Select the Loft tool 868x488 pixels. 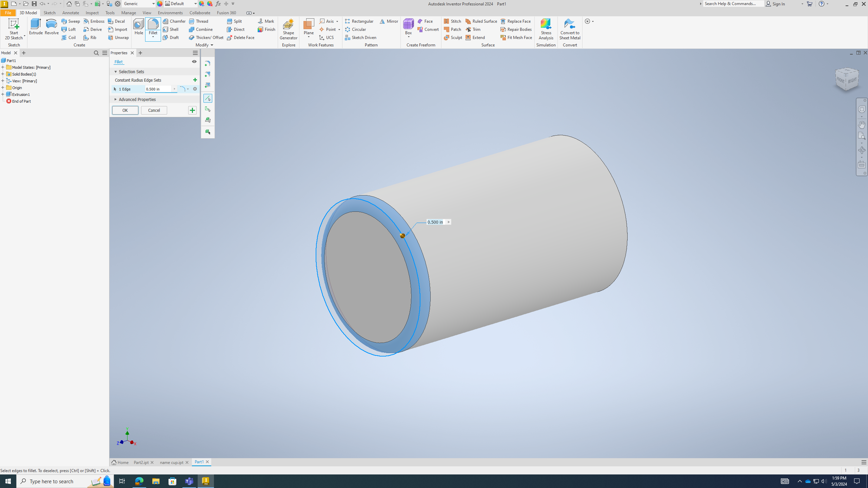click(69, 29)
